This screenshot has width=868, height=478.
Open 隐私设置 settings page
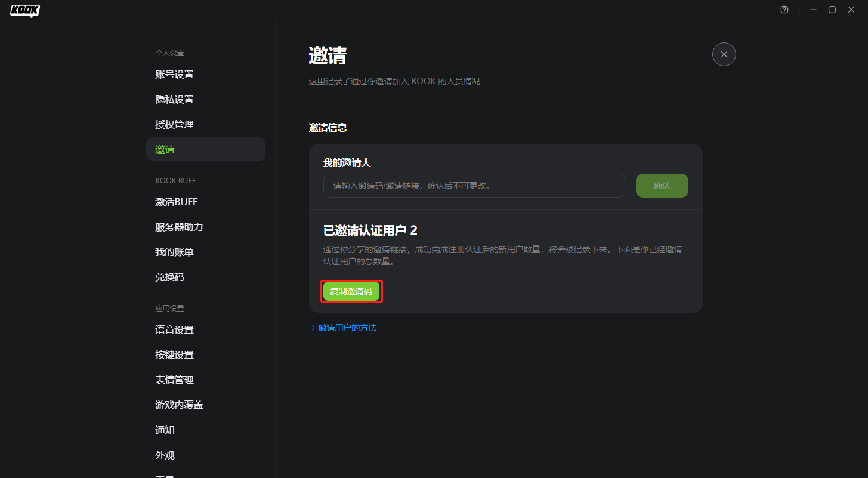206,100
